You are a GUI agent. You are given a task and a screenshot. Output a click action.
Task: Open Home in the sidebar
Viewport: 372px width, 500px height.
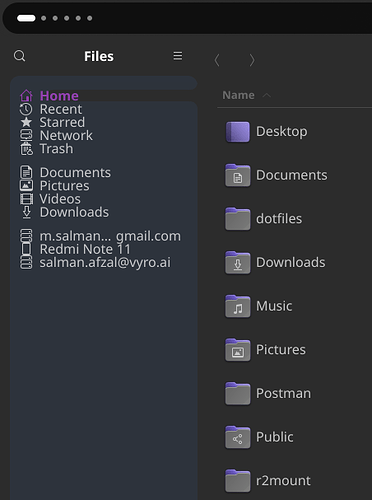[x=59, y=96]
